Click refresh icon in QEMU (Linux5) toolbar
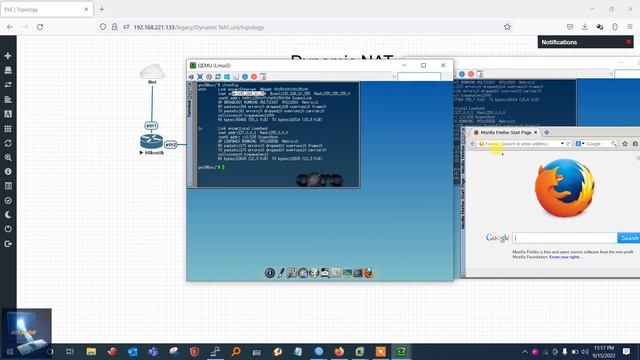640x360 pixels. pos(218,77)
